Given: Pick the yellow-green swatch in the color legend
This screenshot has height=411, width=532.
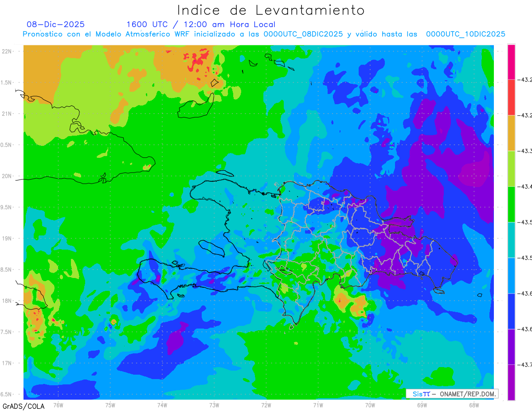Looking at the screenshot, I should tap(511, 168).
